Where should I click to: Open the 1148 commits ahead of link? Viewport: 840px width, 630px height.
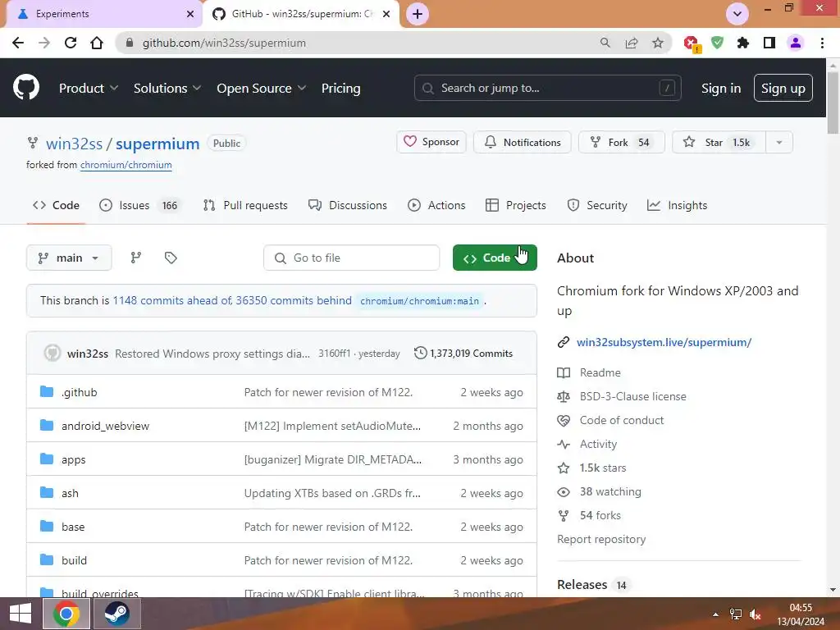coord(171,300)
